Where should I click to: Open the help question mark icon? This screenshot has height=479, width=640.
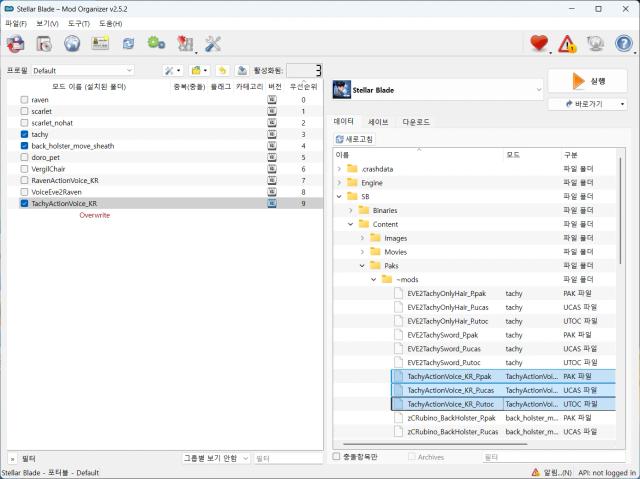pos(624,43)
